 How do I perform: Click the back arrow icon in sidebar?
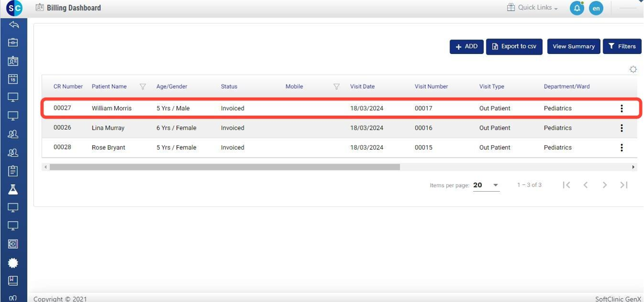(13, 25)
